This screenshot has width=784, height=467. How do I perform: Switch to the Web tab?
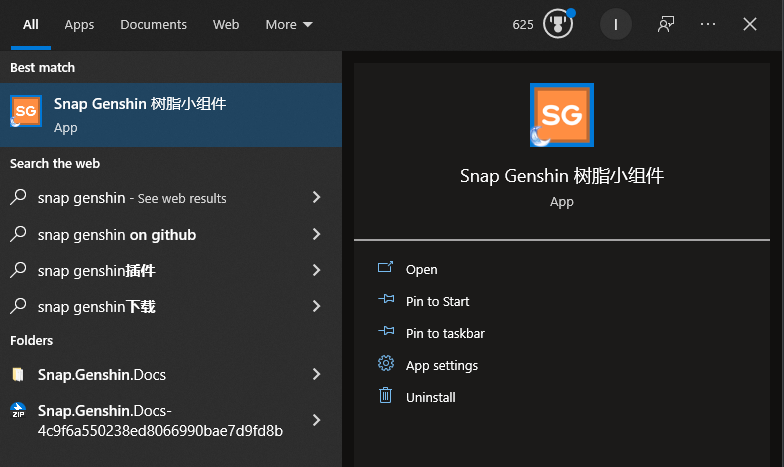pos(226,24)
